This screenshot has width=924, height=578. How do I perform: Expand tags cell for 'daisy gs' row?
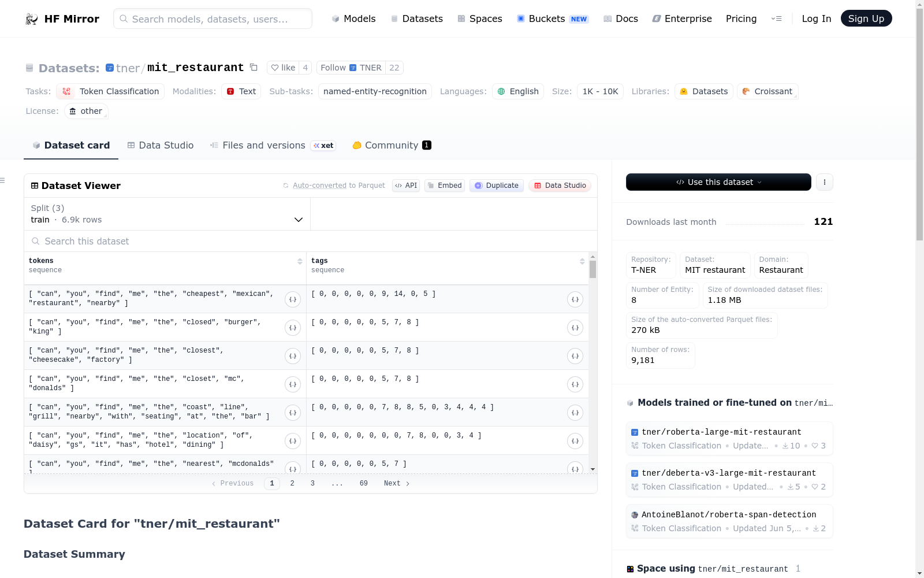pos(575,441)
